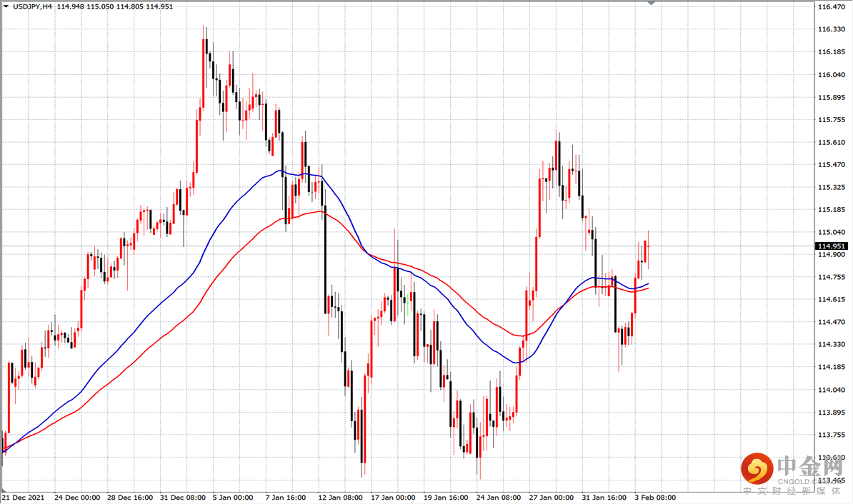The width and height of the screenshot is (853, 504).
Task: Click the 3 Feb 08:00 time label
Action: click(x=655, y=498)
